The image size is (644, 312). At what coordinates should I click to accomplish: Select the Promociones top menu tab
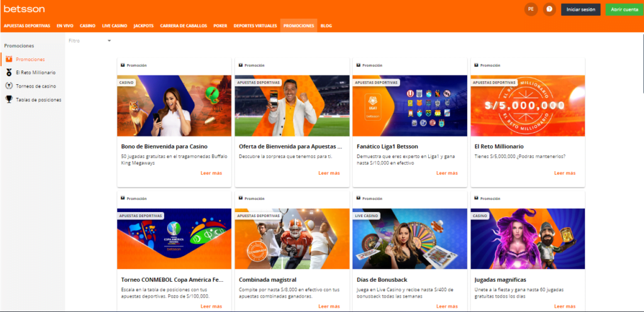pos(299,26)
